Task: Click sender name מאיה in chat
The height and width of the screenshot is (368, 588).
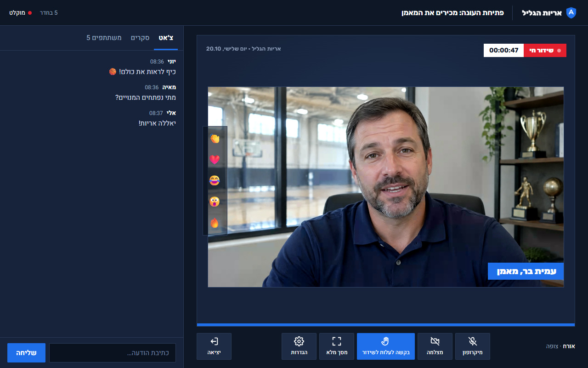Action: 169,87
